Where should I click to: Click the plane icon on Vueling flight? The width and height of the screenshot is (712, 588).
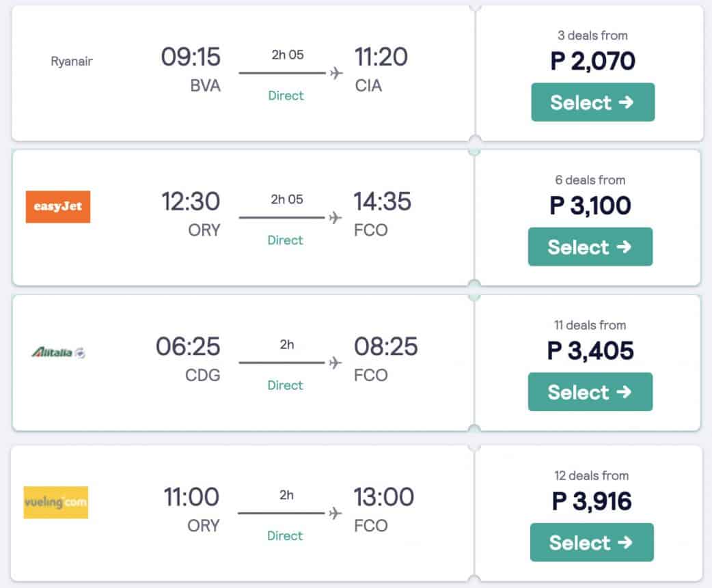[335, 513]
